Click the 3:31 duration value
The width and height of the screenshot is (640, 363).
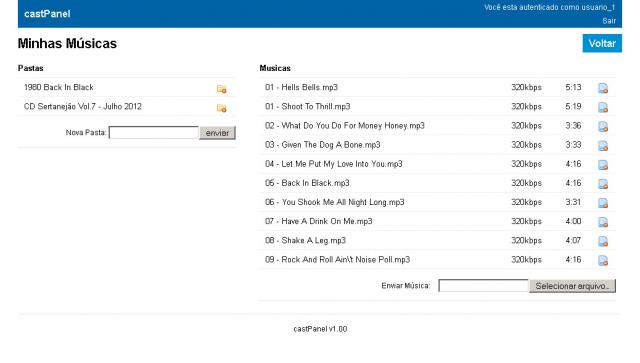573,202
